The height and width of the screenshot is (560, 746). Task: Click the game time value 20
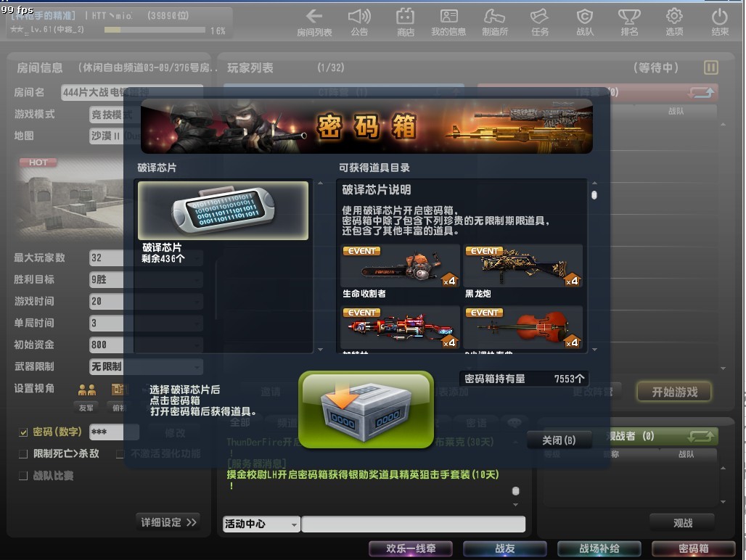pyautogui.click(x=107, y=301)
